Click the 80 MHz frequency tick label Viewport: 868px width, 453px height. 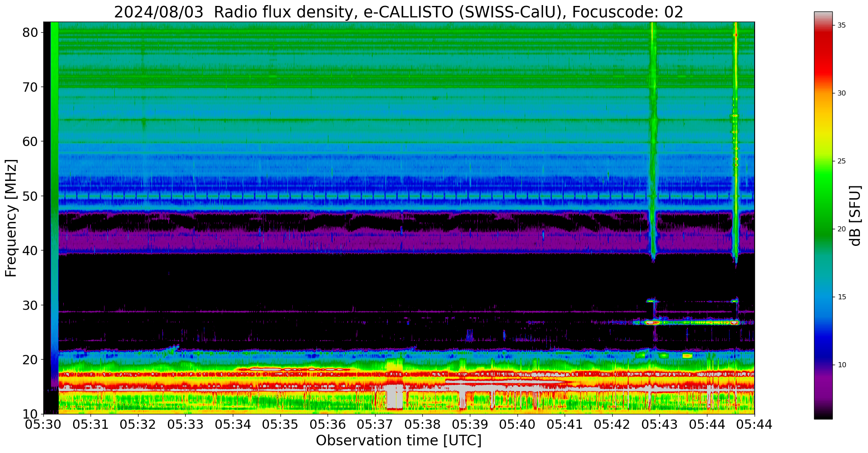(30, 32)
